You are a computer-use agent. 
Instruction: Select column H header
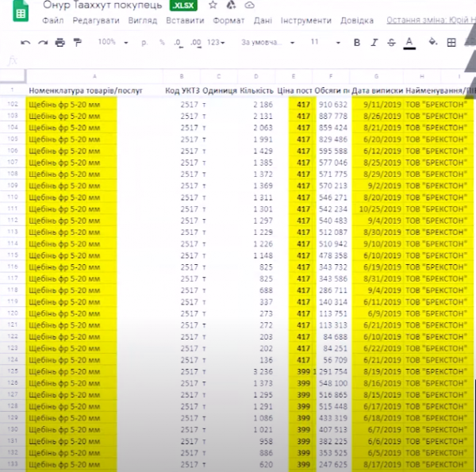[x=422, y=76]
